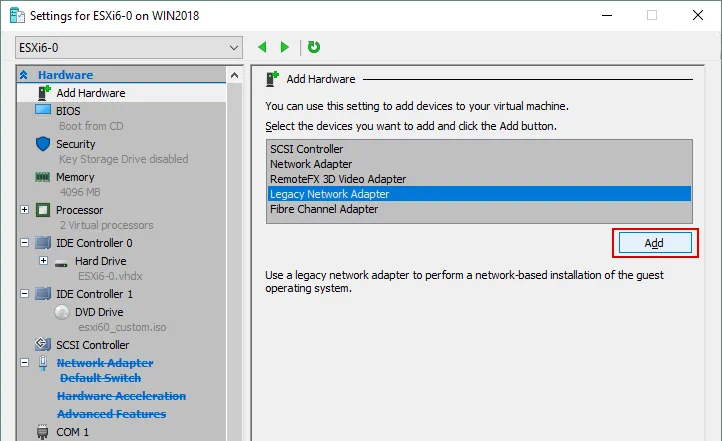Click the DVD Drive disc icon
Screen dimensions: 722x441
pyautogui.click(x=61, y=312)
